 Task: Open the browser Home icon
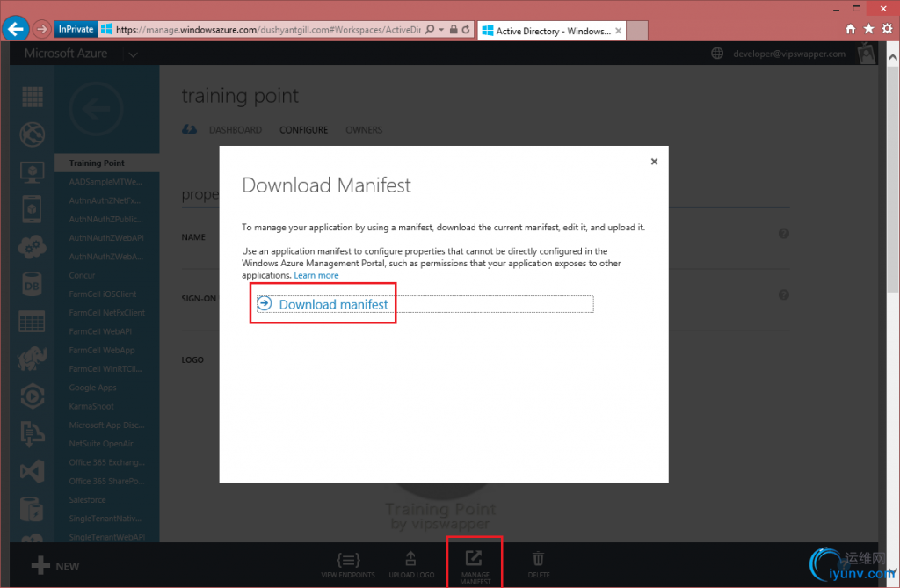(x=851, y=29)
